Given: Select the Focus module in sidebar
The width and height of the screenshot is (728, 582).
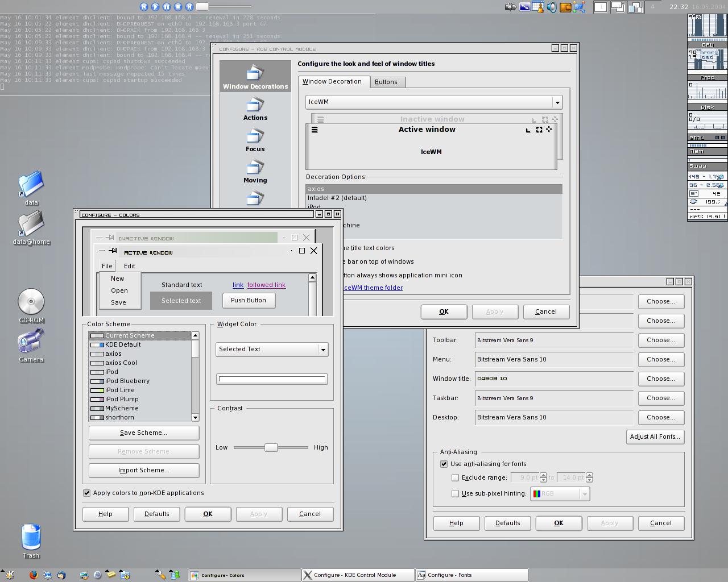Looking at the screenshot, I should pyautogui.click(x=255, y=140).
